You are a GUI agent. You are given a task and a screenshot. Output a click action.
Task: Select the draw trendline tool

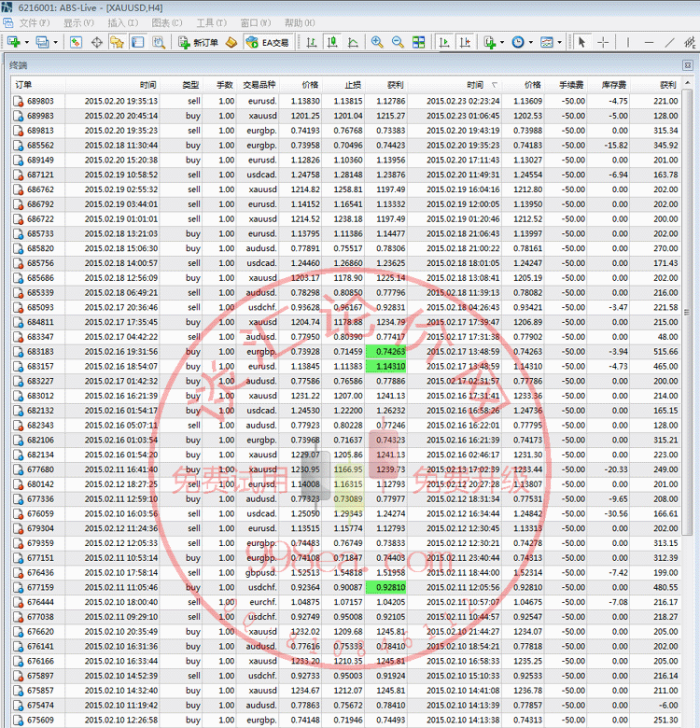click(670, 42)
